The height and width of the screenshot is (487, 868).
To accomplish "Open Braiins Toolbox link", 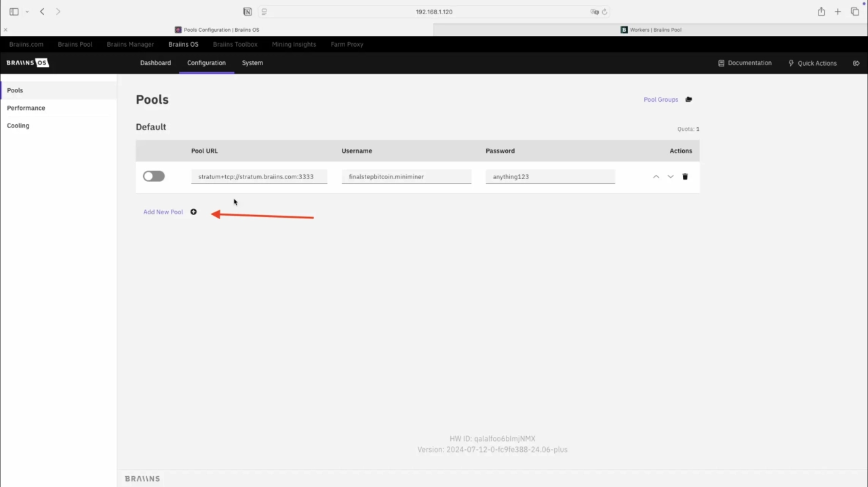I will [235, 44].
